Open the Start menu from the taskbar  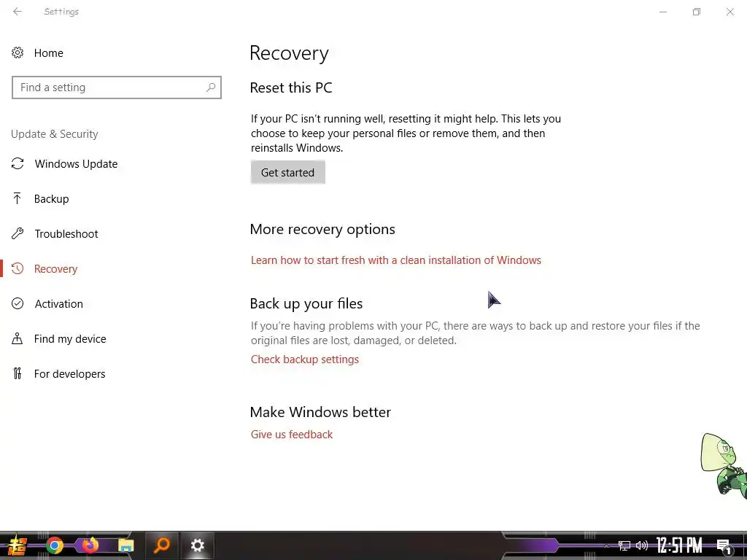[18, 545]
